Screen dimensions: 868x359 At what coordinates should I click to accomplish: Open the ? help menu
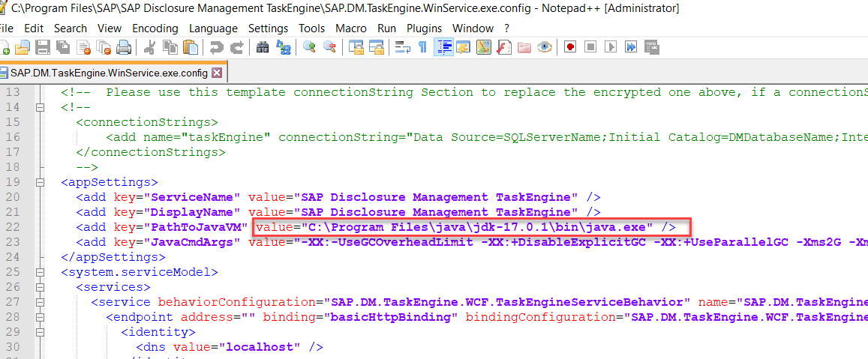click(x=506, y=28)
